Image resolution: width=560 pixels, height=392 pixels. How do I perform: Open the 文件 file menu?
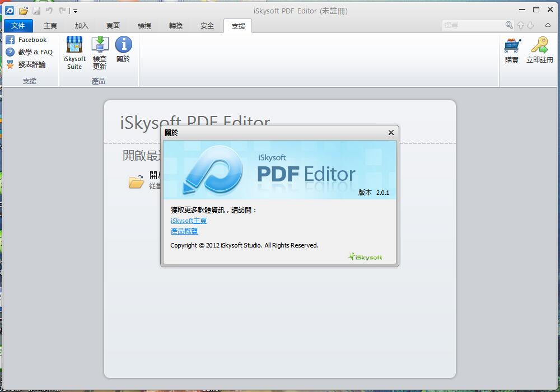point(18,26)
